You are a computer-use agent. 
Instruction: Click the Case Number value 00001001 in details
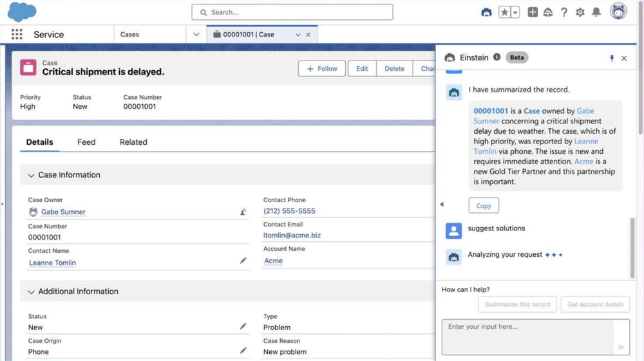(x=44, y=237)
